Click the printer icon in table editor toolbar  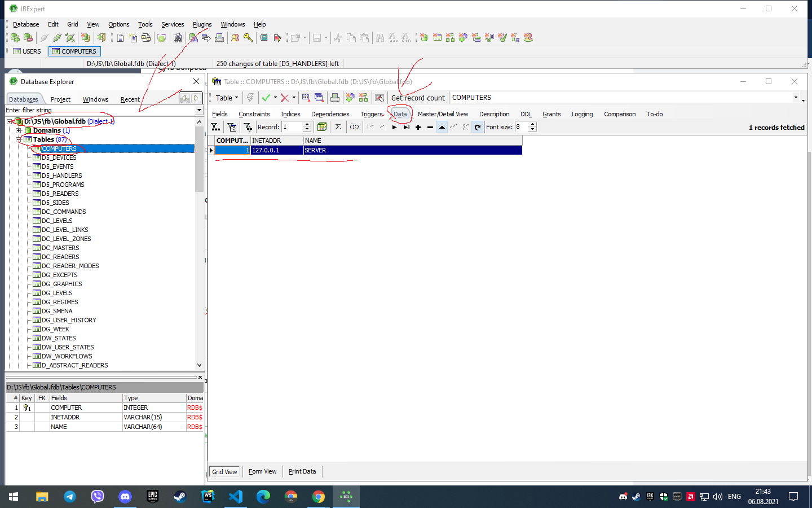coord(335,98)
